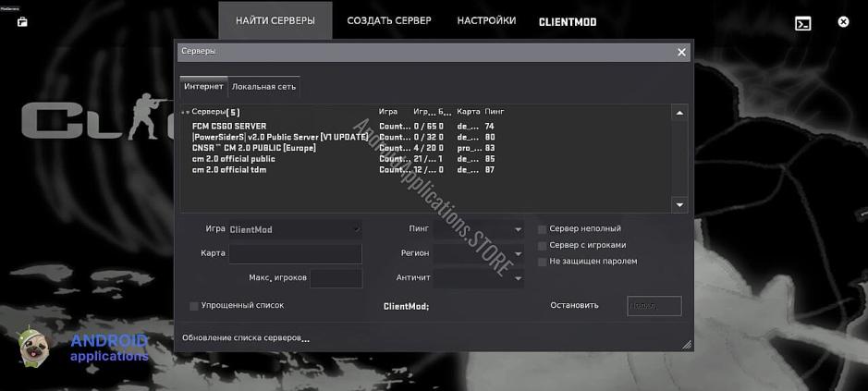Viewport: 868px width, 391px height.
Task: Select the FCM CSGO SERVER row
Action: 426,127
